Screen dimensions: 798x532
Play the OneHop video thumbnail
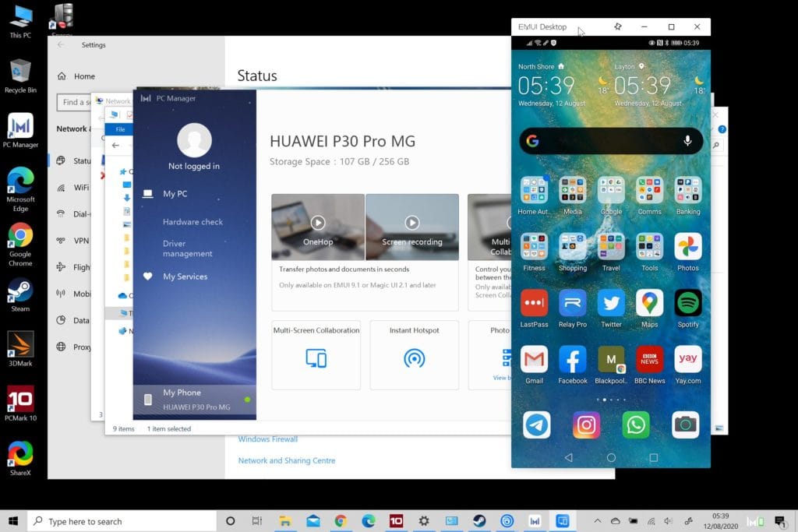pos(318,223)
